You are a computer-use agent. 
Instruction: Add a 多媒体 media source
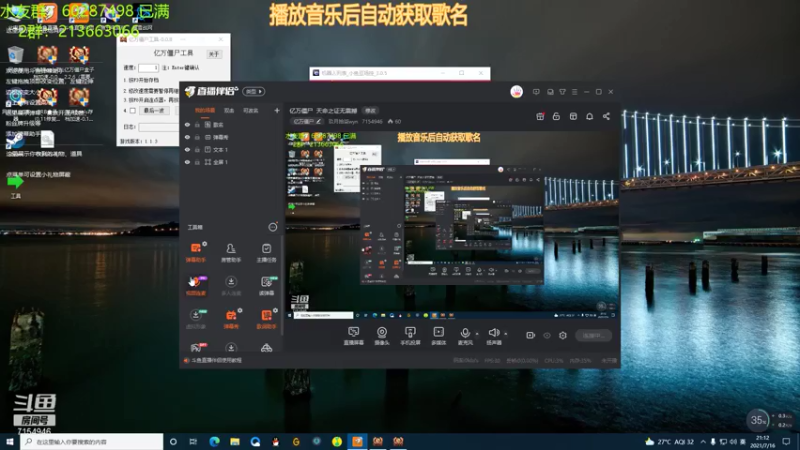[438, 336]
